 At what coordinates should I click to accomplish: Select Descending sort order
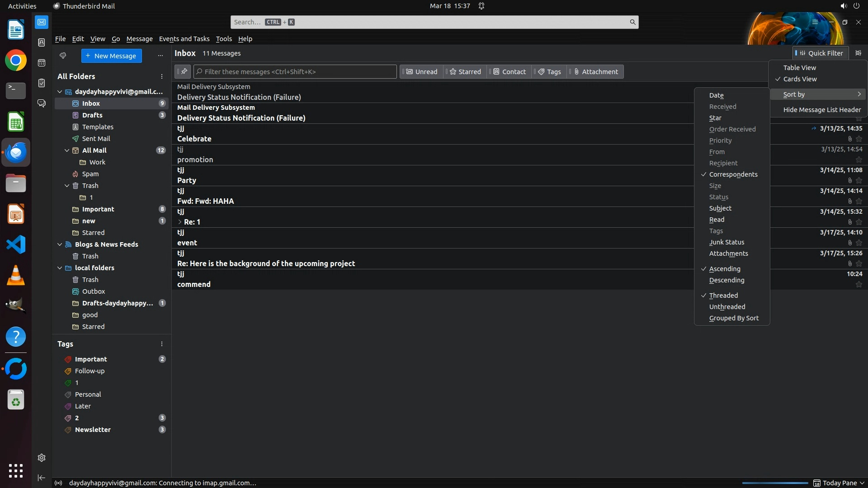pyautogui.click(x=726, y=280)
